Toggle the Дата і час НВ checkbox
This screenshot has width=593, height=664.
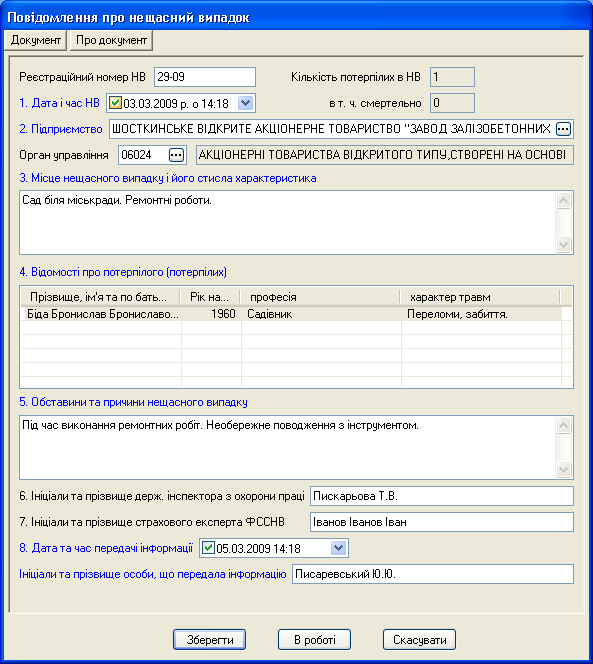click(x=115, y=103)
